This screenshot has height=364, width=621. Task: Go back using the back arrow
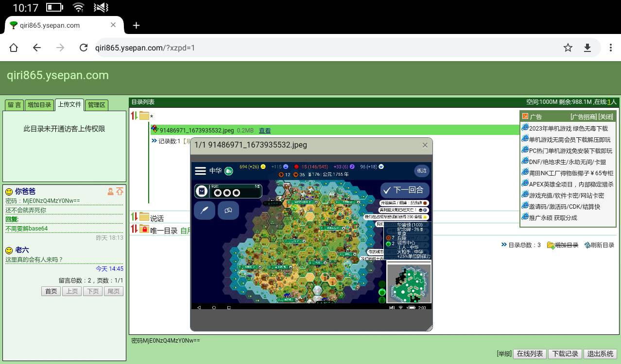[x=37, y=48]
